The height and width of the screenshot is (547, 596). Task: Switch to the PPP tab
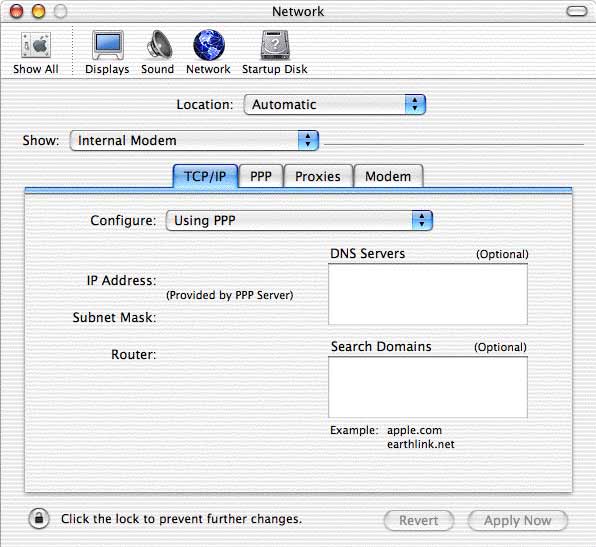261,176
